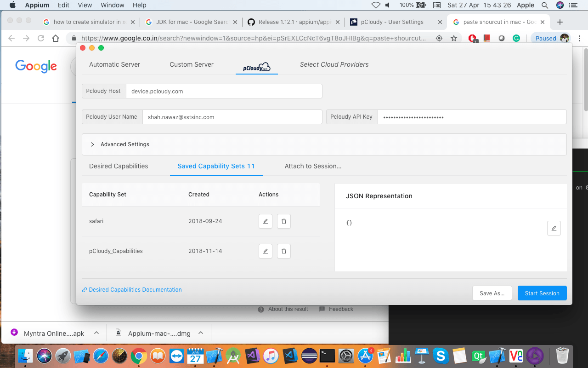The width and height of the screenshot is (588, 368).
Task: Launch Siri from the Dock
Action: (x=45, y=356)
